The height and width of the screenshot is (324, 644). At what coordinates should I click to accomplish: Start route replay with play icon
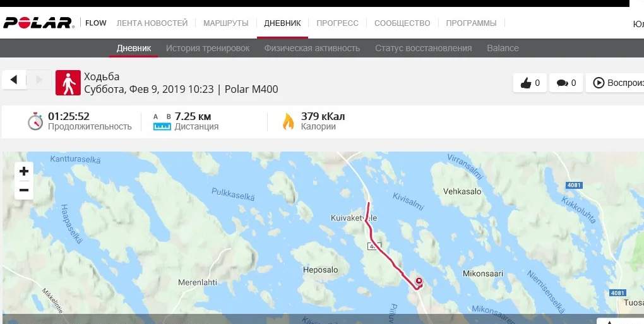click(599, 83)
